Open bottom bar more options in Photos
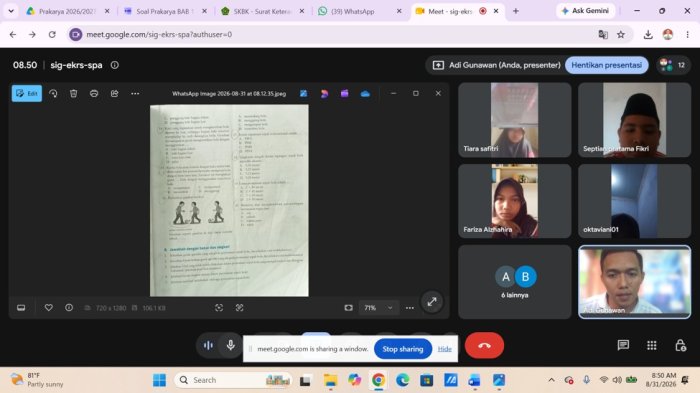Image resolution: width=700 pixels, height=393 pixels. [x=410, y=308]
